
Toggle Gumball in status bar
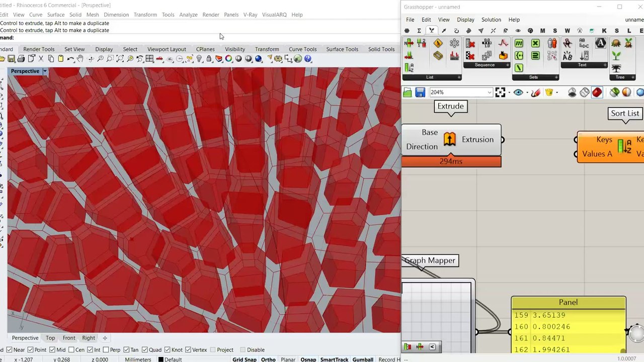pos(363,359)
